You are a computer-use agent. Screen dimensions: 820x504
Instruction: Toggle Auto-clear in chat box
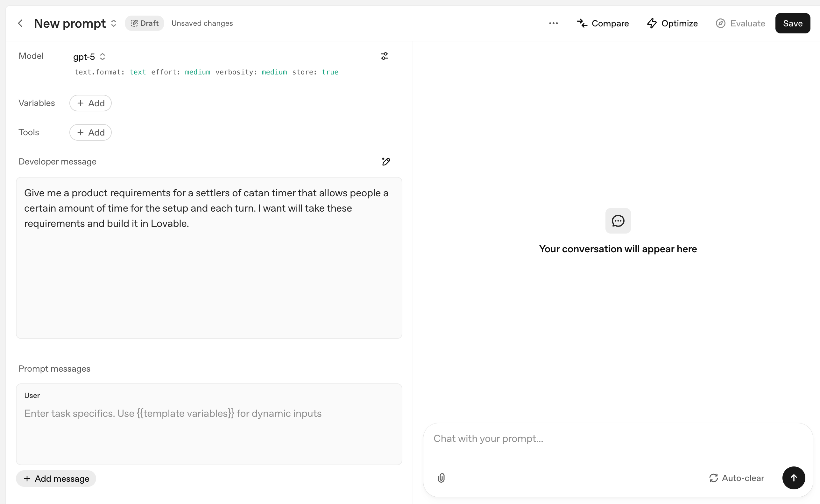(x=737, y=478)
